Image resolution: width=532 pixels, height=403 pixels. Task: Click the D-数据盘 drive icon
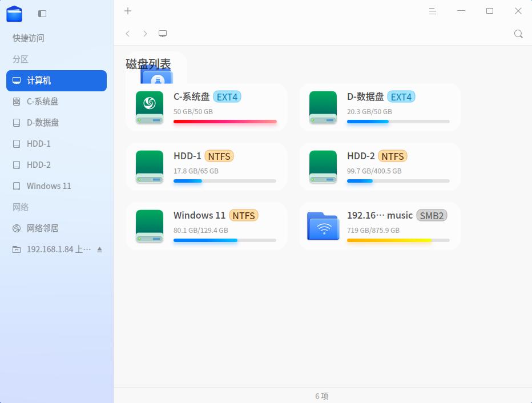tap(323, 107)
